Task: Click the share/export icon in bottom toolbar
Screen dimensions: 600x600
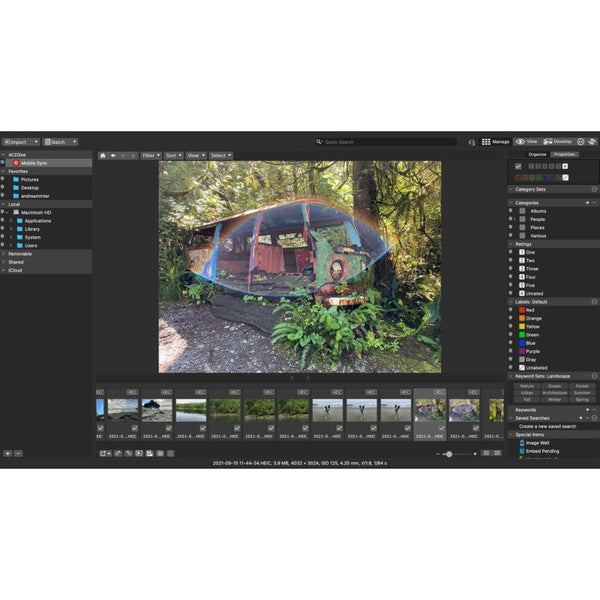Action: tap(104, 453)
